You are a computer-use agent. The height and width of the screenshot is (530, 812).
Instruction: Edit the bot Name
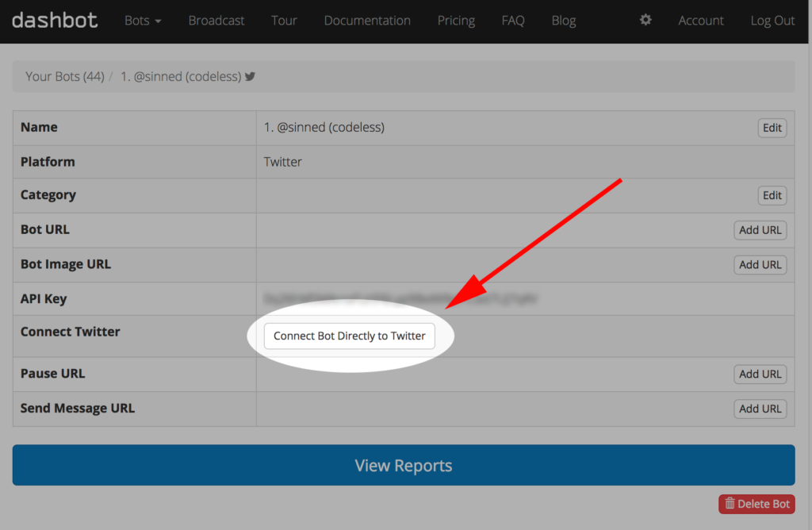pyautogui.click(x=772, y=128)
